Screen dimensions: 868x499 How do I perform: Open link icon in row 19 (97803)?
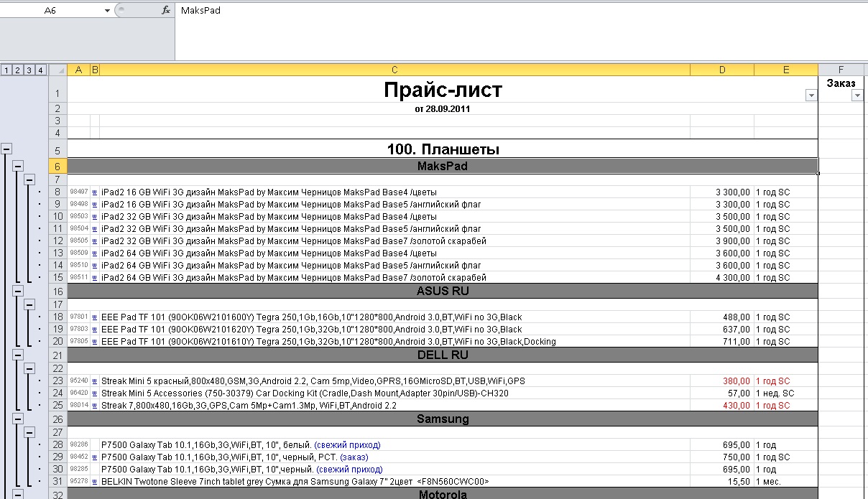(95, 330)
